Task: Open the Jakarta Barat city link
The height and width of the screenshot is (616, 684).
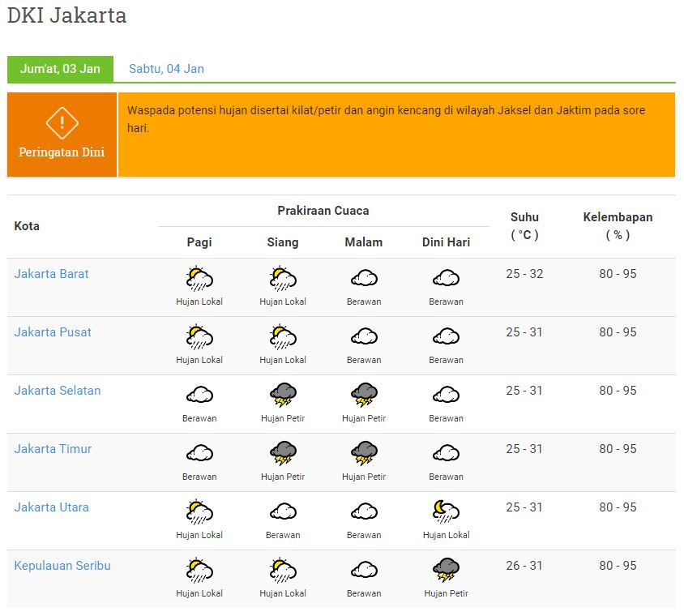Action: coord(51,273)
